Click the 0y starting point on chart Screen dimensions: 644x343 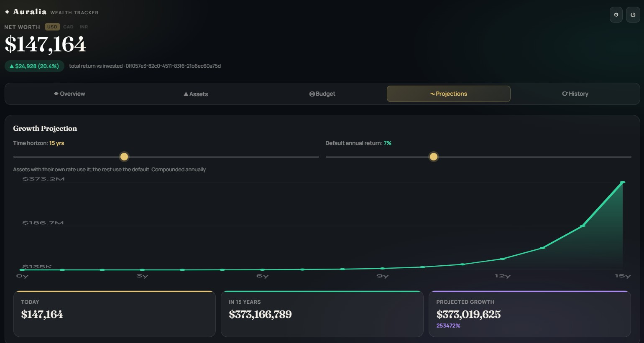[x=22, y=270]
